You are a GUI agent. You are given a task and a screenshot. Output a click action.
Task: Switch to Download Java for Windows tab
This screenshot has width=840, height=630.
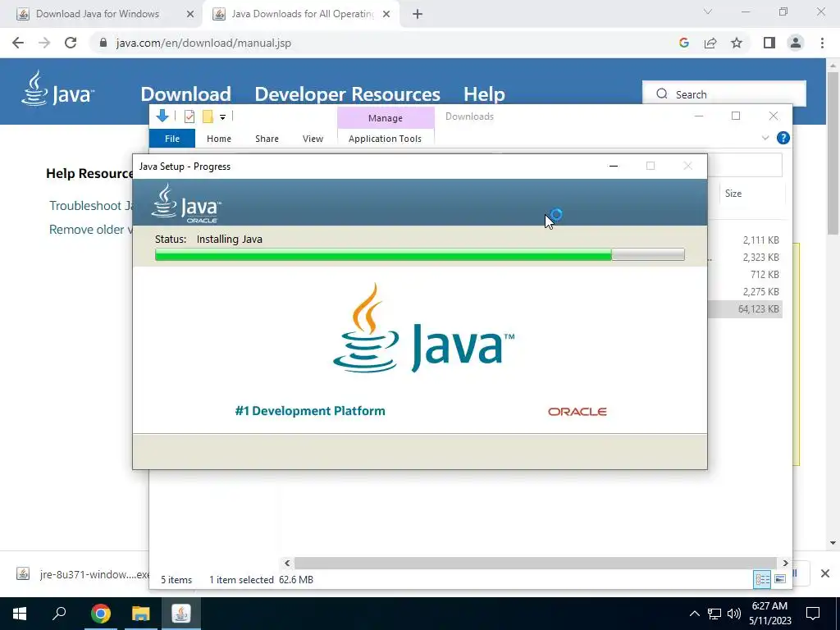[98, 14]
